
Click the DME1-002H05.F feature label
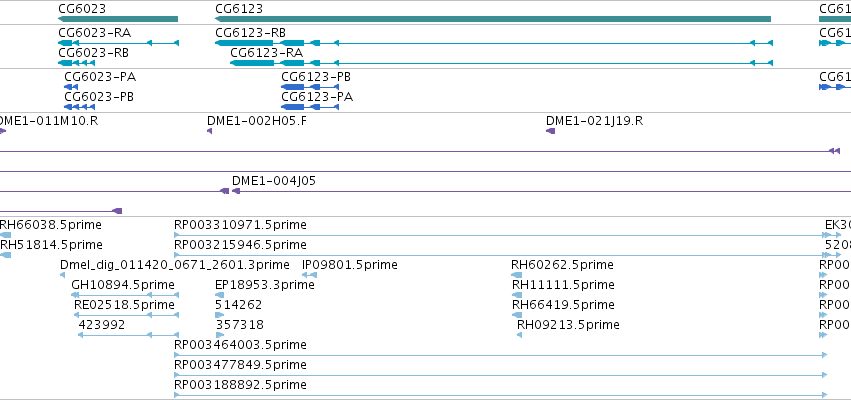pyautogui.click(x=257, y=120)
